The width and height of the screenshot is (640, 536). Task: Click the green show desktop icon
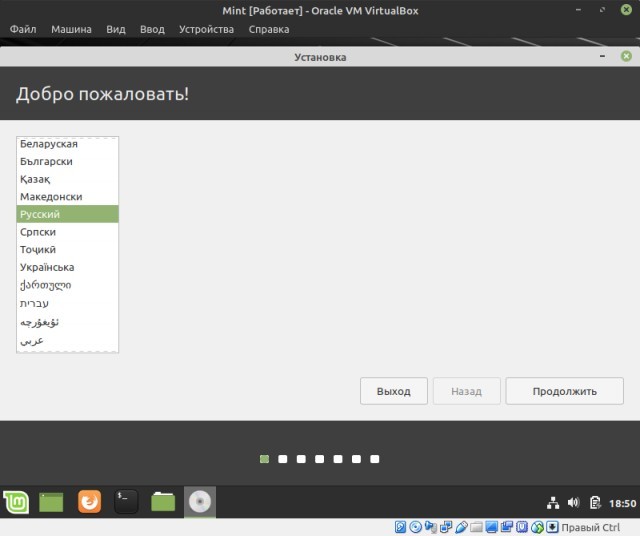(x=51, y=502)
